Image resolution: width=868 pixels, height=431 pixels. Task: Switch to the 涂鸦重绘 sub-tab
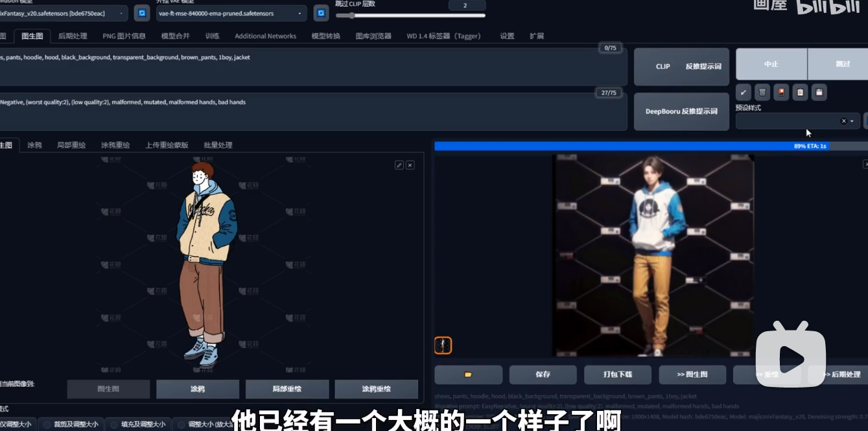tap(115, 145)
